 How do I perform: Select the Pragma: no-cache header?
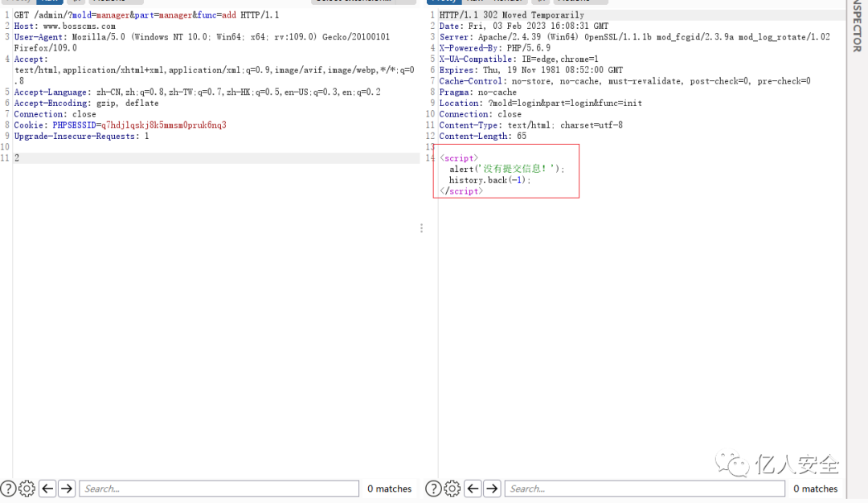(477, 92)
